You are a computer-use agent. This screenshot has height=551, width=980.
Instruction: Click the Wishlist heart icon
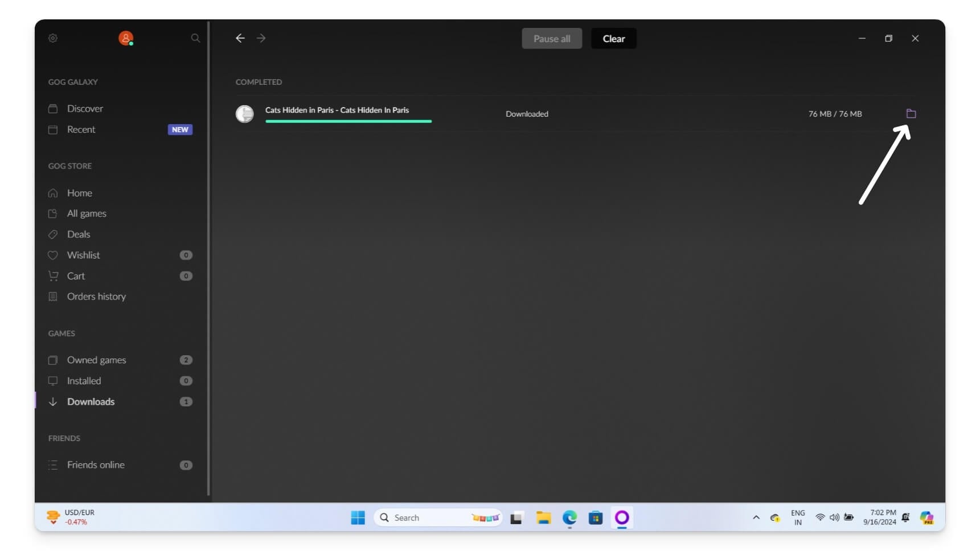[x=53, y=255]
